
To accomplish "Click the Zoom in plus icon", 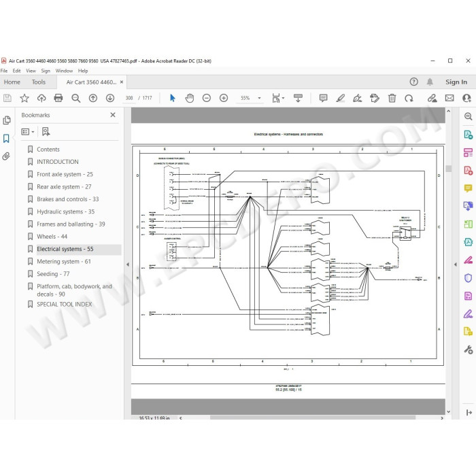I will pos(224,98).
